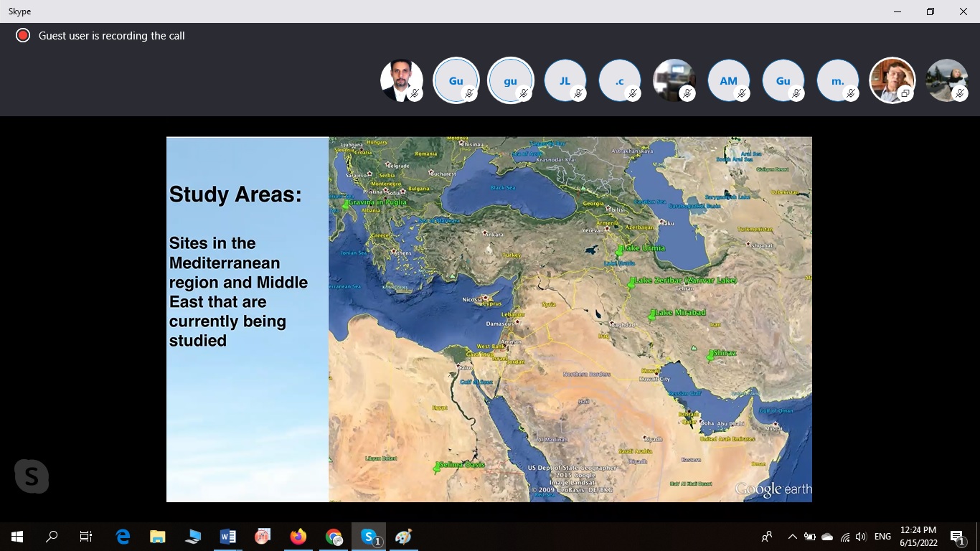Viewport: 980px width, 551px height.
Task: Open Microsoft Word from the taskbar
Action: 228,537
